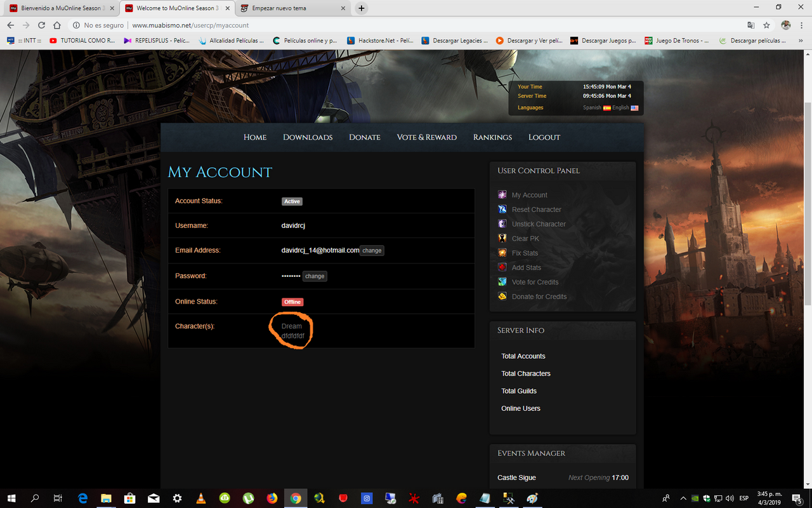Click the Vote for Credits icon
This screenshot has width=812, height=508.
[502, 282]
